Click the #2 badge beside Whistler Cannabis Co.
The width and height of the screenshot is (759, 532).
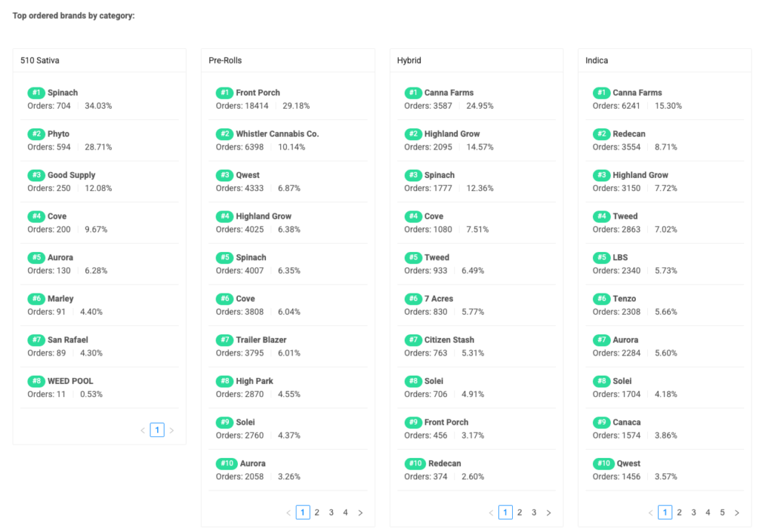225,133
